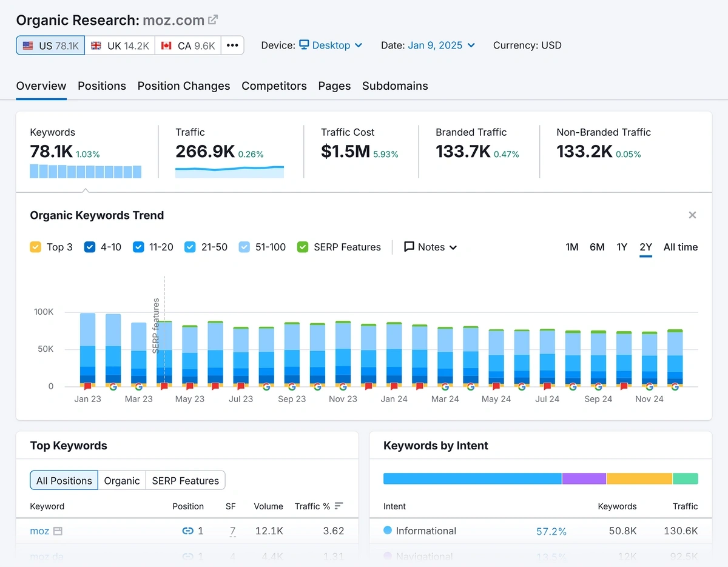The height and width of the screenshot is (567, 728).
Task: Click the Jan 23 stacked bar in chart
Action: pyautogui.click(x=87, y=350)
